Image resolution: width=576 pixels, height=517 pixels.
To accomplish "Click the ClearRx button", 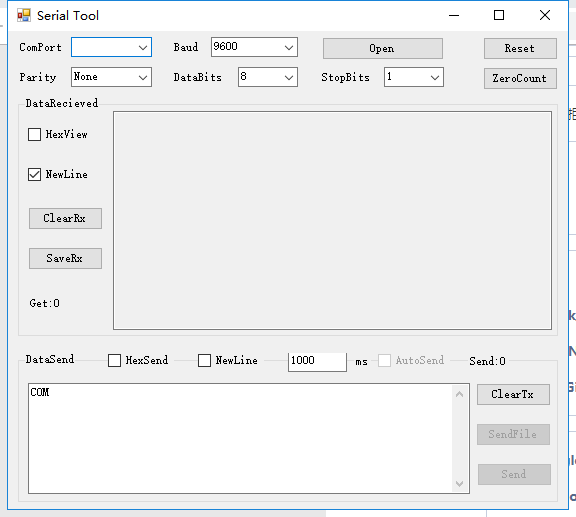I will (x=65, y=219).
